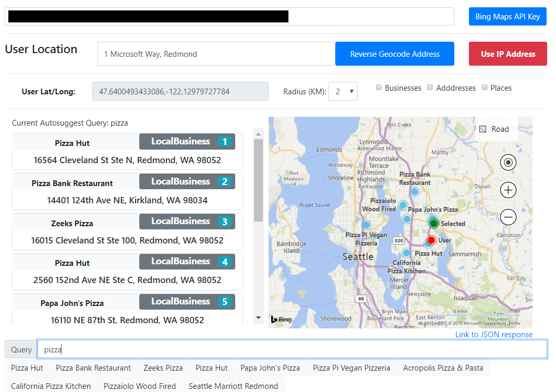
Task: Click the green Selected pin on the map
Action: coord(433,223)
